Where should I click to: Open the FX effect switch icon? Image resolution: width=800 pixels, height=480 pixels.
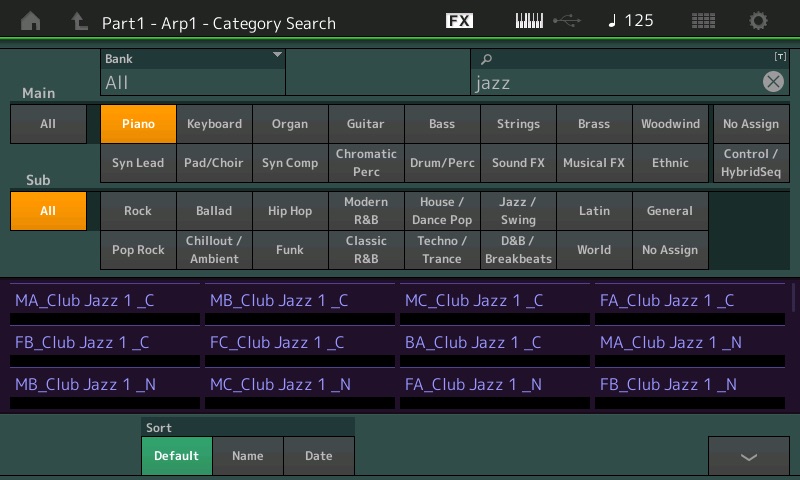pos(459,21)
